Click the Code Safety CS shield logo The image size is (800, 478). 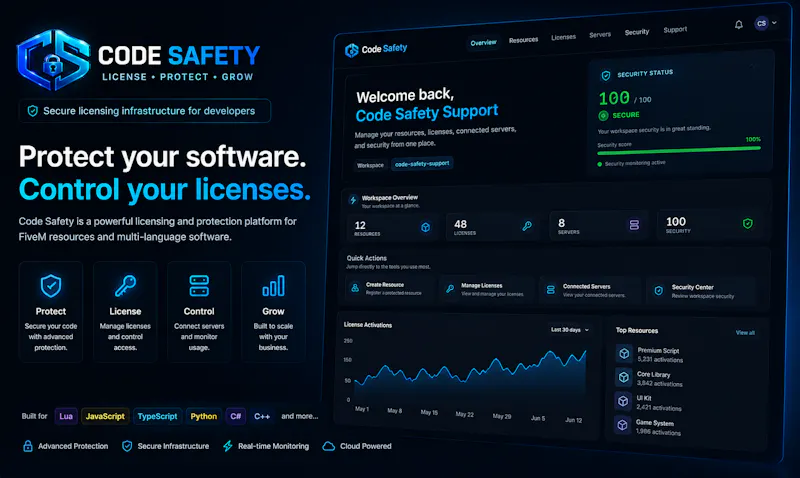click(54, 60)
